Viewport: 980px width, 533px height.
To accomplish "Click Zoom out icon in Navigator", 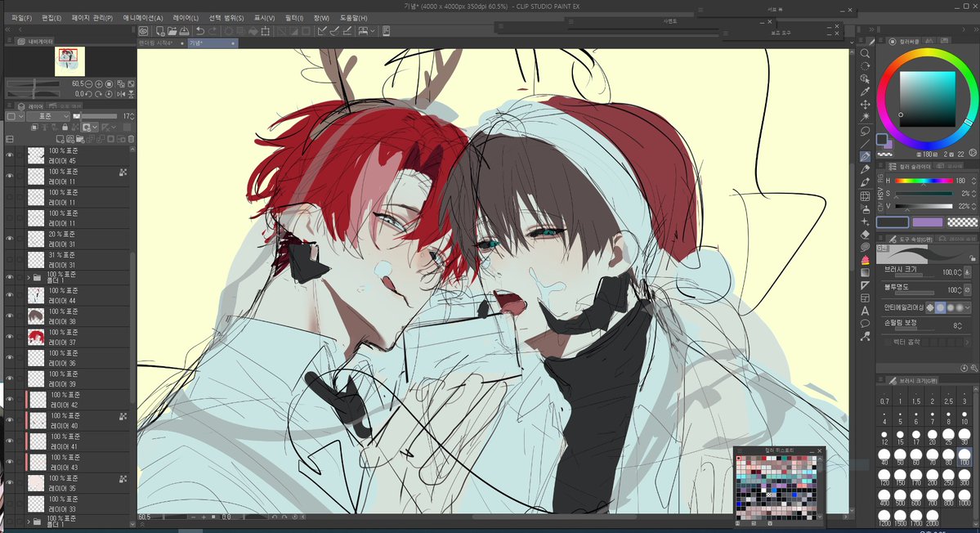I will (x=89, y=83).
